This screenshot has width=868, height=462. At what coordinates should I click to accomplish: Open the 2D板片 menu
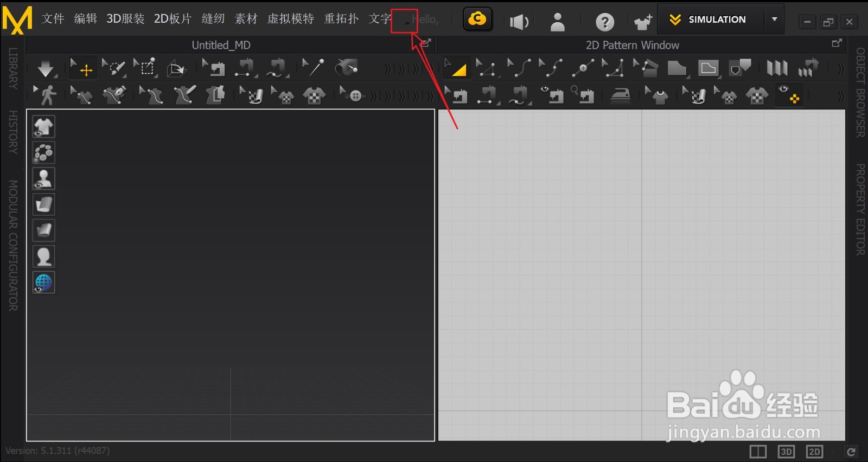coord(173,18)
